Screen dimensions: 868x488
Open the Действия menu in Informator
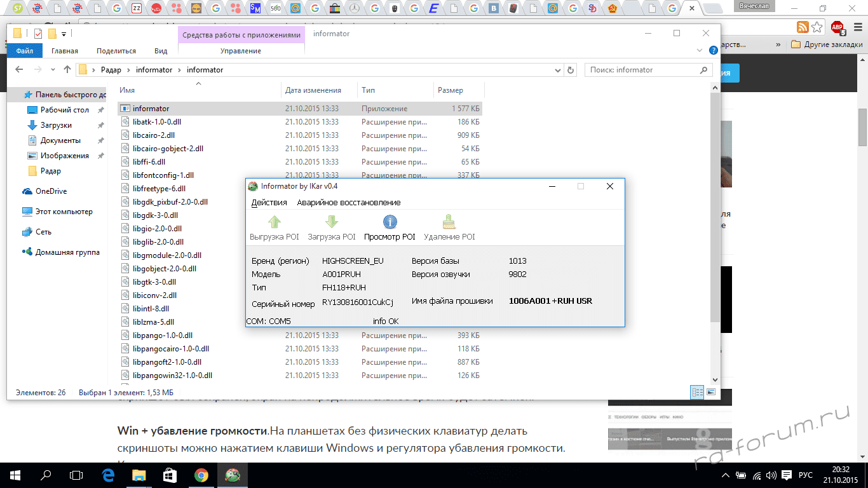269,202
